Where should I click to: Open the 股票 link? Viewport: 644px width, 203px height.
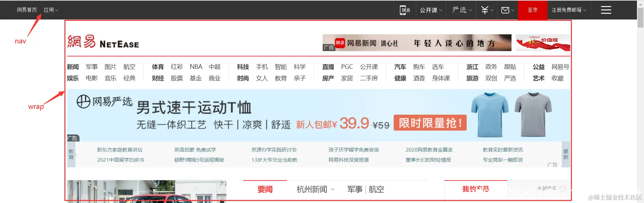click(177, 78)
